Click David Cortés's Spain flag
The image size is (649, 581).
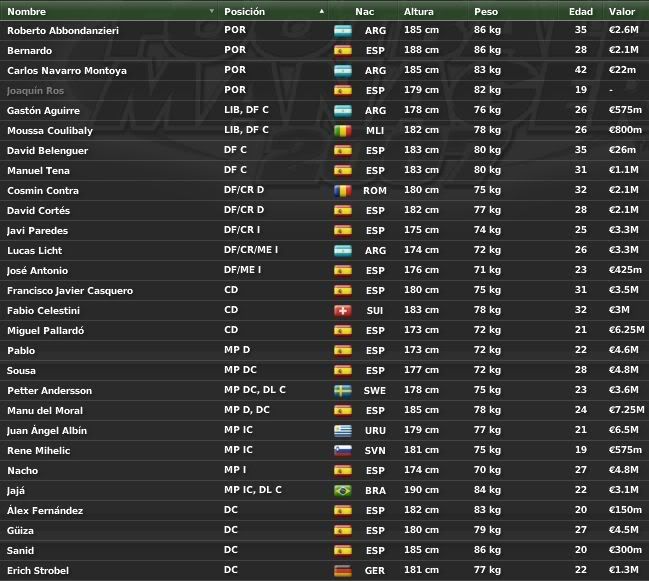click(343, 211)
